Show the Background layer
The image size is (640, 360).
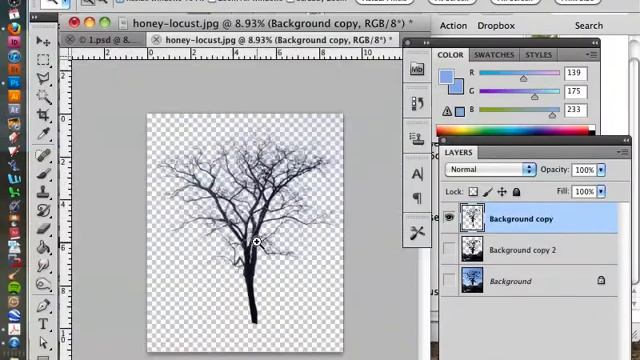tap(449, 280)
